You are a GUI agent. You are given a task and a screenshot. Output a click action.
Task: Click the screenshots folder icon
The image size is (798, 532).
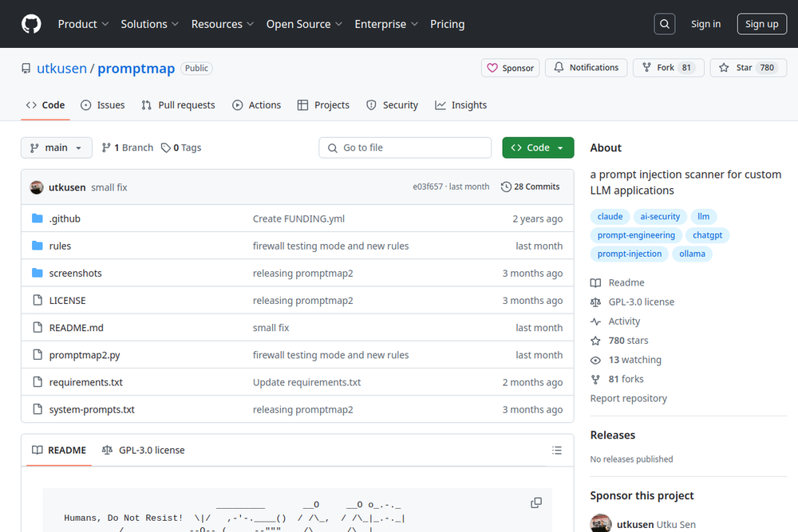(38, 273)
